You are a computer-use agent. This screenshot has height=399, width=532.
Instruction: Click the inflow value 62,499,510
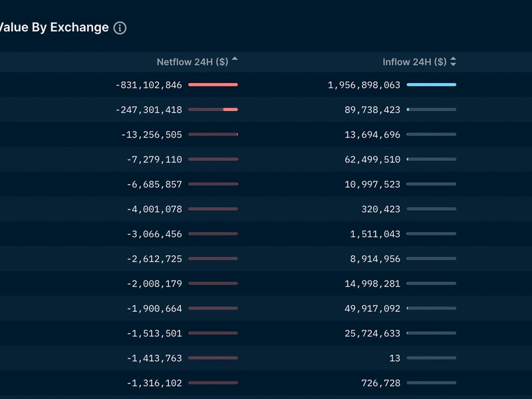pos(372,160)
